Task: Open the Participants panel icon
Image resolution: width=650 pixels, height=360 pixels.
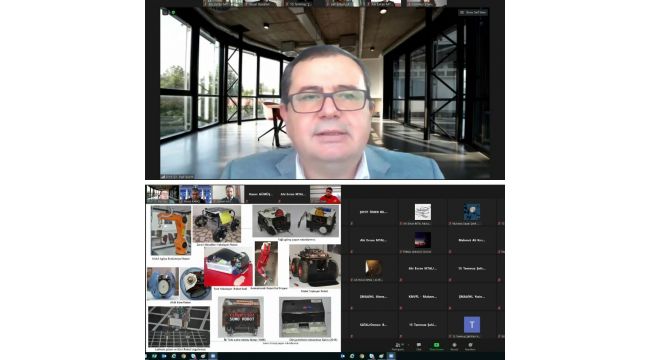Action: [x=398, y=345]
